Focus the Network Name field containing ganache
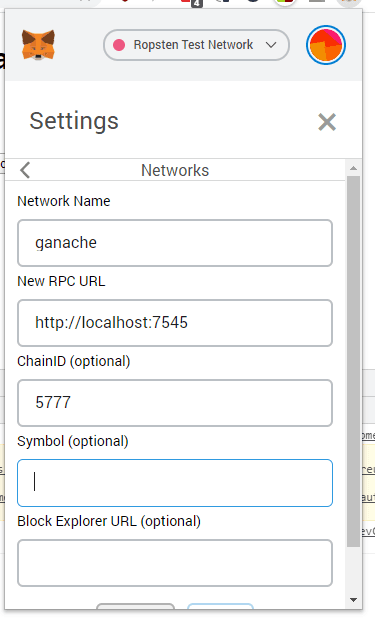 175,243
